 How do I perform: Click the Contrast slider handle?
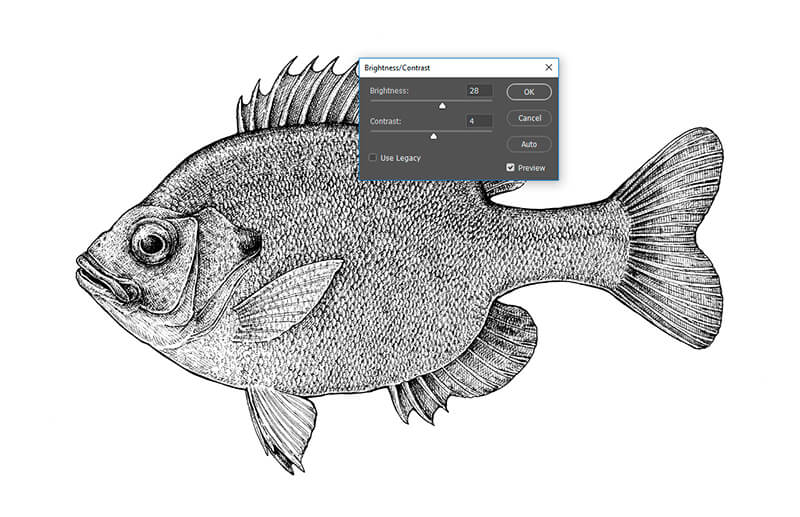[434, 136]
